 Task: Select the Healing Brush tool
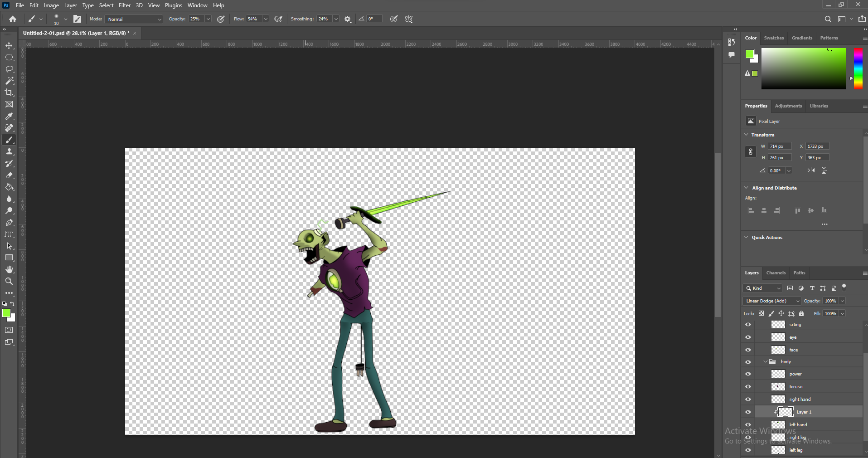click(9, 128)
